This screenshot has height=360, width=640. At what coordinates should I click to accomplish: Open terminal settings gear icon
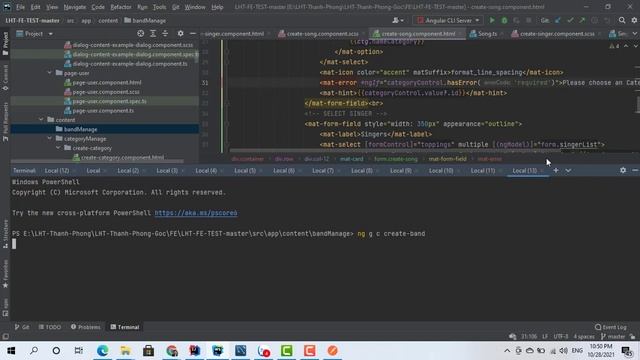click(x=623, y=170)
